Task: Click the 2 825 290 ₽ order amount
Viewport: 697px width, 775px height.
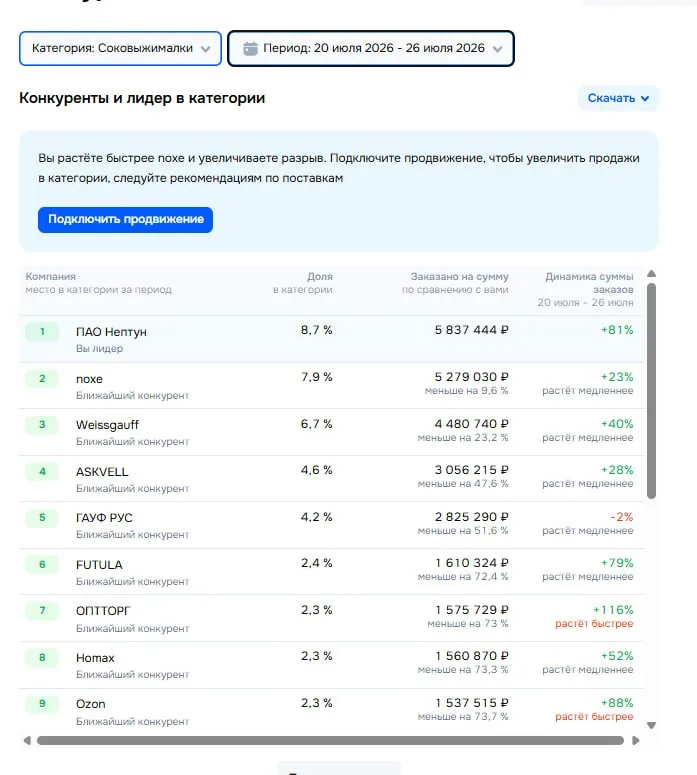Action: point(472,517)
